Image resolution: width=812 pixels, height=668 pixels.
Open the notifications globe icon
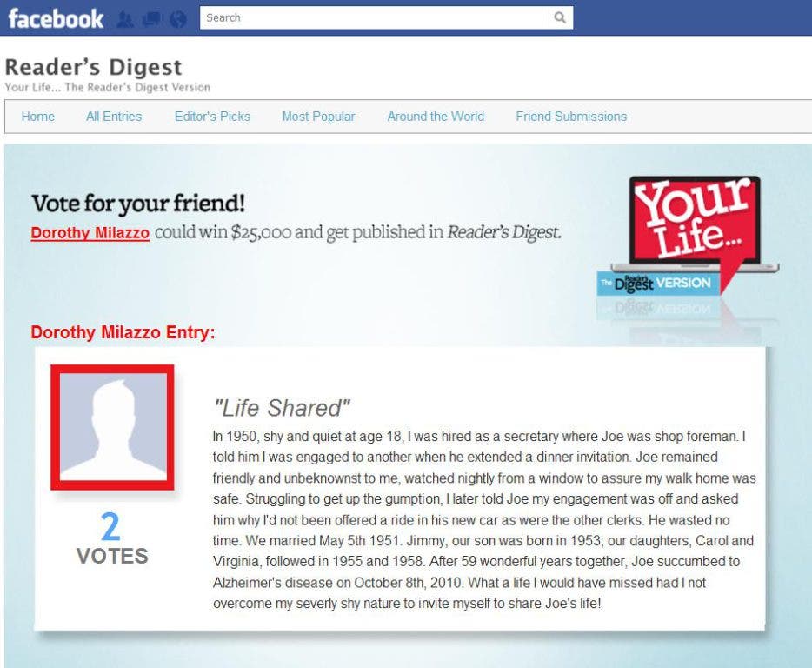177,20
